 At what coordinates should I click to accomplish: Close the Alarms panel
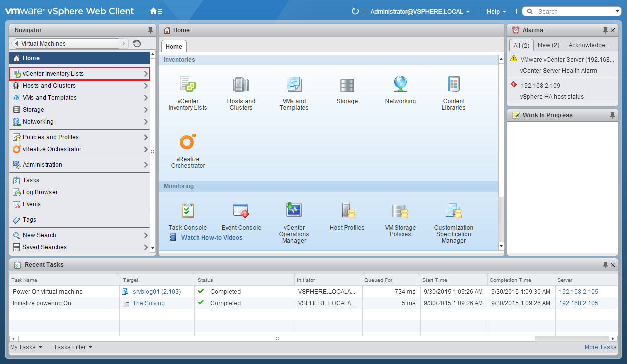613,30
